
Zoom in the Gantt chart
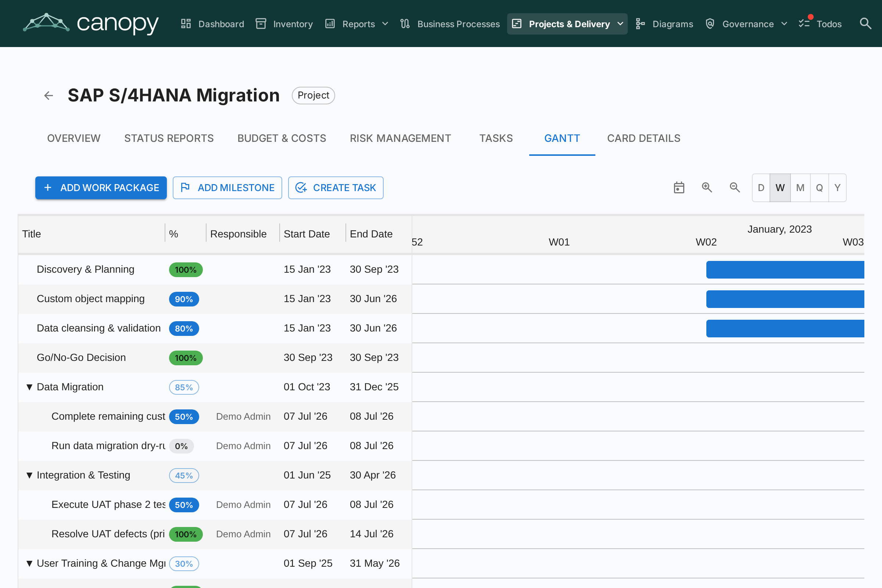point(707,187)
